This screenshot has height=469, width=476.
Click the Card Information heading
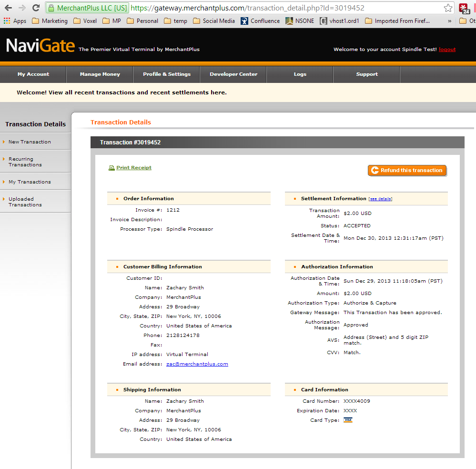coord(324,389)
